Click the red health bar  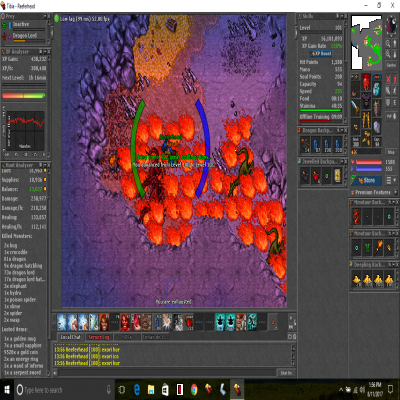coord(369,162)
